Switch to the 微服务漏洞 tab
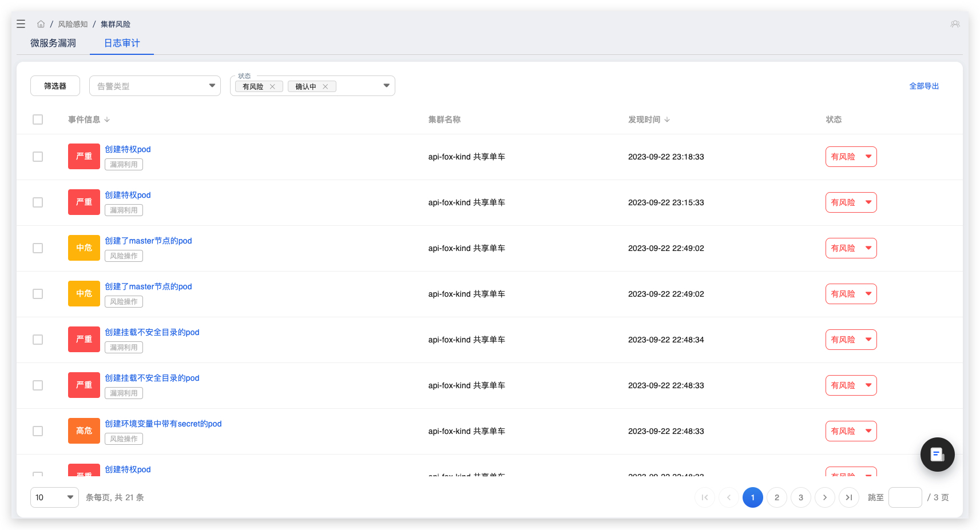The width and height of the screenshot is (980, 530). tap(53, 43)
